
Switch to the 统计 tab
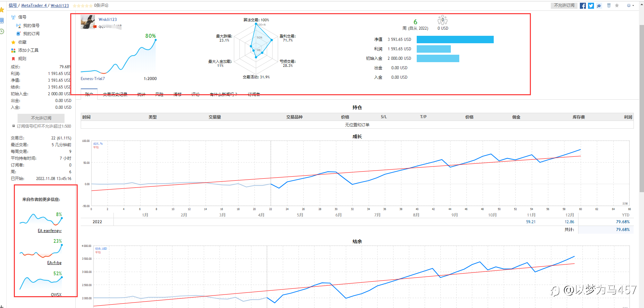pyautogui.click(x=141, y=95)
